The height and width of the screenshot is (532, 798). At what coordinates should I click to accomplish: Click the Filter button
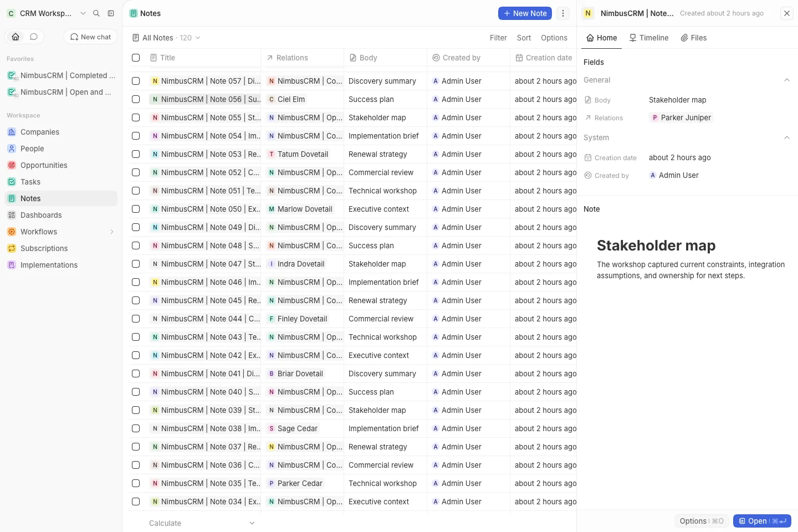pos(498,38)
